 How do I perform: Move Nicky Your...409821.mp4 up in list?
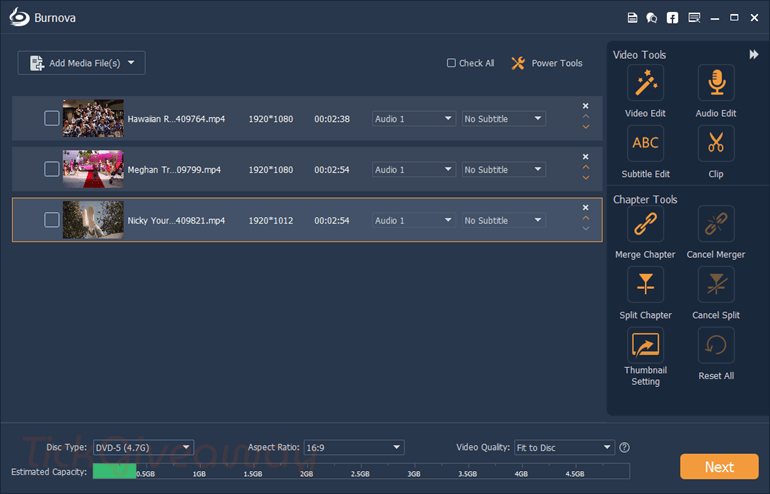[586, 218]
